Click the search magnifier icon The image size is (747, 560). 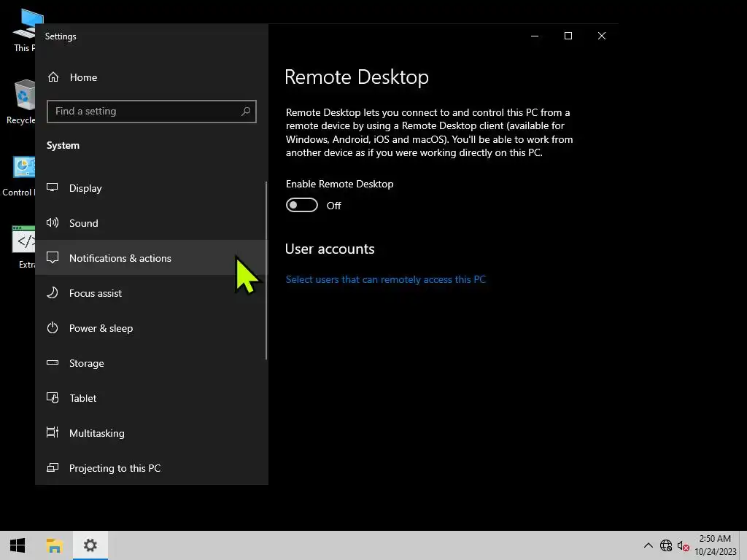pyautogui.click(x=246, y=111)
